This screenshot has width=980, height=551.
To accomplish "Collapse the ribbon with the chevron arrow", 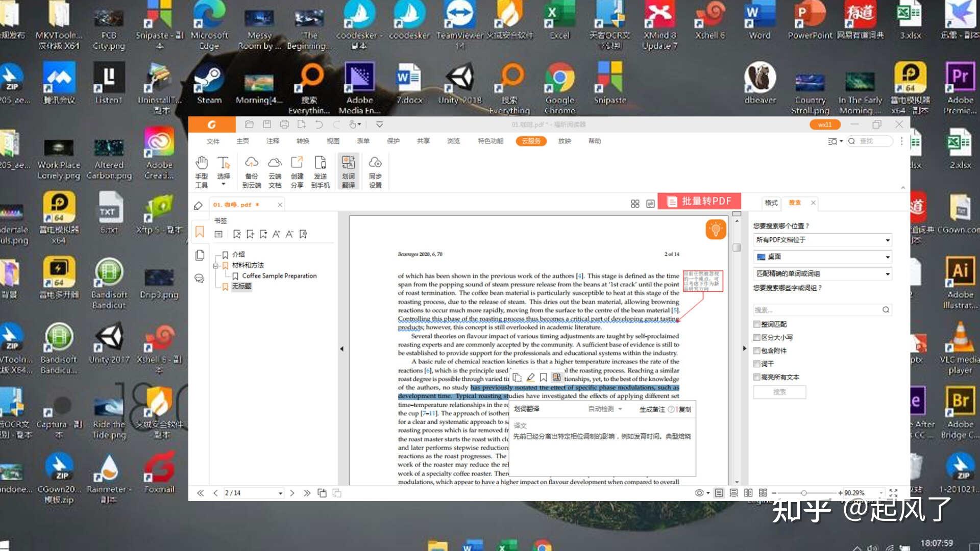I will coord(903,188).
